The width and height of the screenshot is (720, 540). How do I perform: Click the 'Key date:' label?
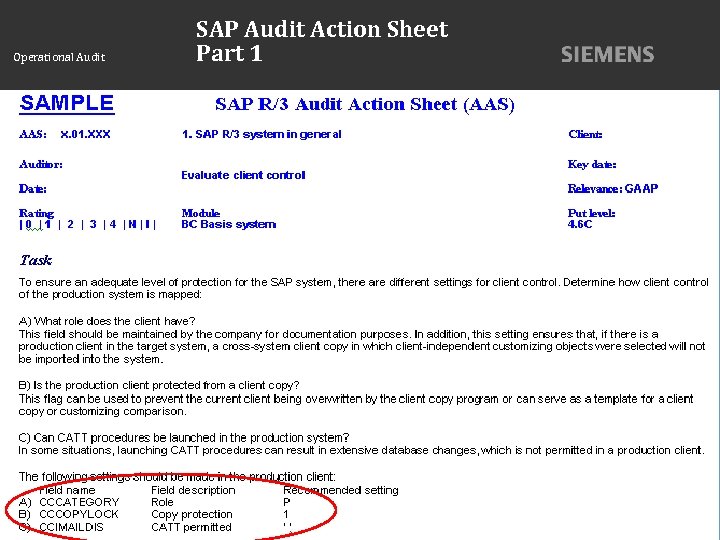pyautogui.click(x=592, y=164)
